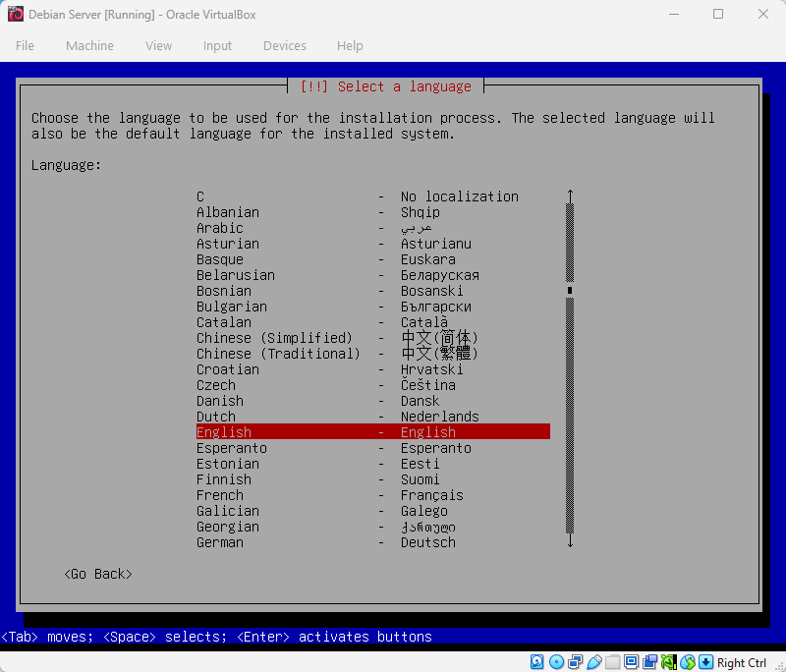Open the Input menu
This screenshot has height=672, width=786.
(x=217, y=45)
